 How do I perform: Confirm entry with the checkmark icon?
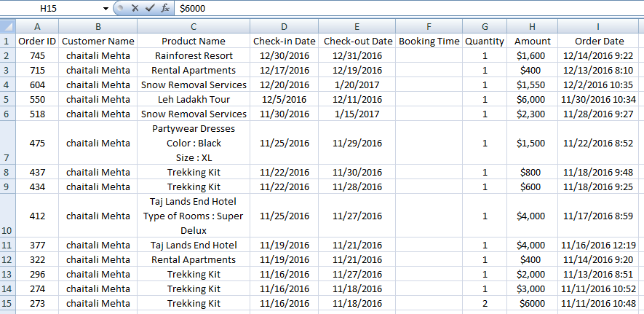150,8
